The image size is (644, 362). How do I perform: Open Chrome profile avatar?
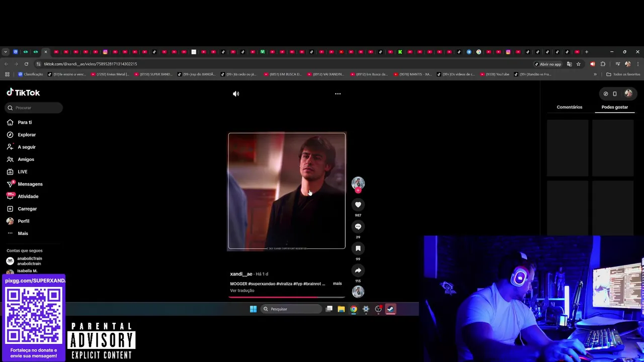pyautogui.click(x=627, y=64)
